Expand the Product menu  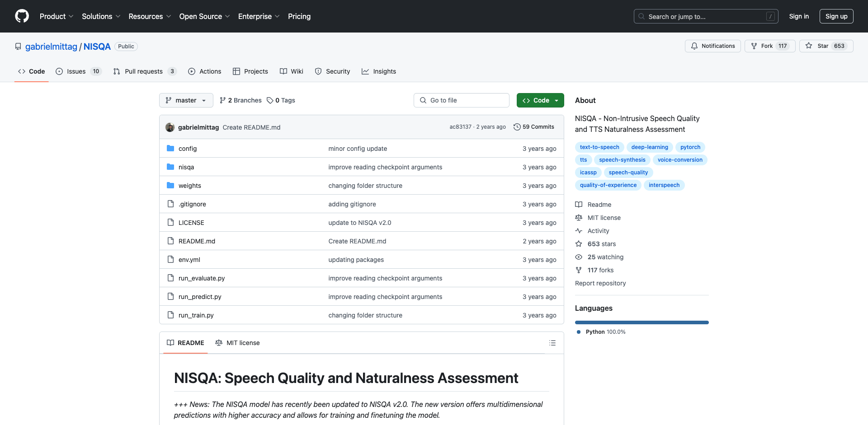57,16
